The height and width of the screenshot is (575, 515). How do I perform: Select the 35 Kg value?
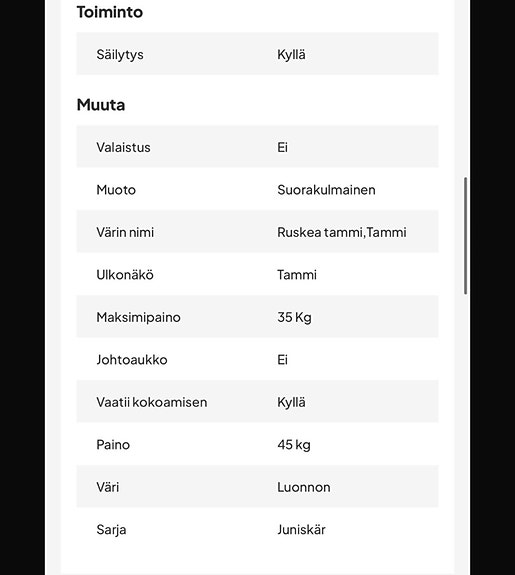294,317
